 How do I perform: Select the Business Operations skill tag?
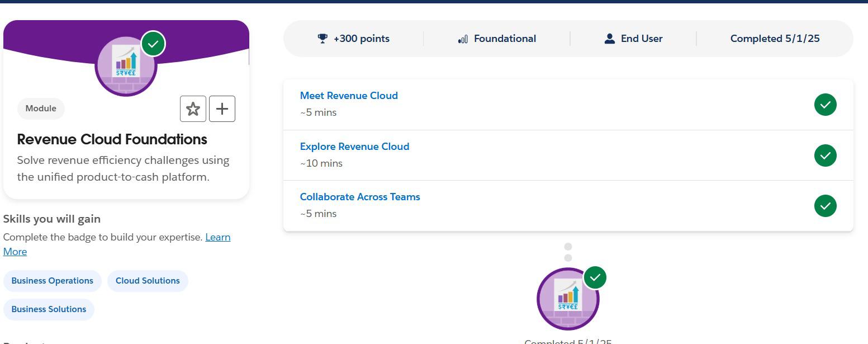(53, 281)
